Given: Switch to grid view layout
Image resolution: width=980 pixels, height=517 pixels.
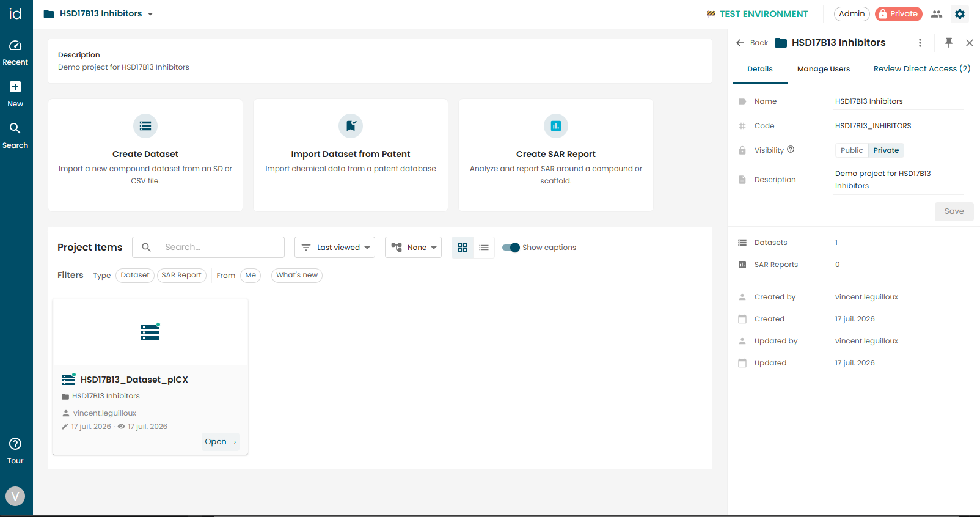Looking at the screenshot, I should coord(463,248).
